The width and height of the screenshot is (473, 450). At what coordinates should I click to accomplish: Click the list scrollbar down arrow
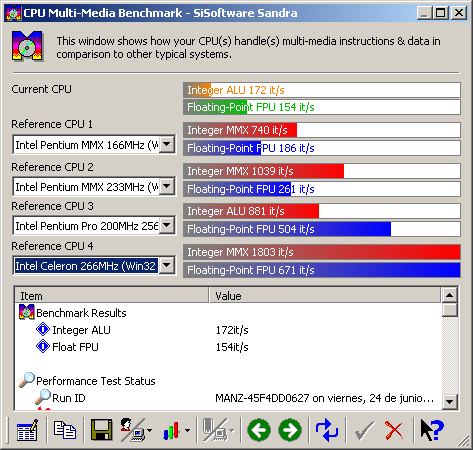(x=450, y=401)
